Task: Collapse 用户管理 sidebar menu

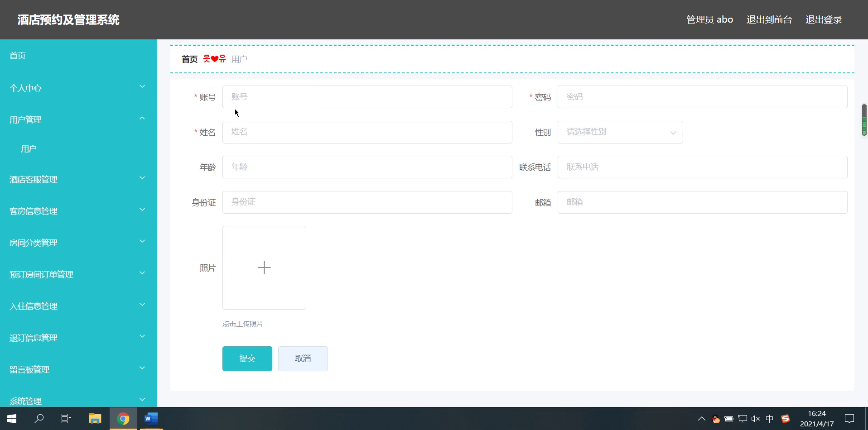Action: (78, 119)
